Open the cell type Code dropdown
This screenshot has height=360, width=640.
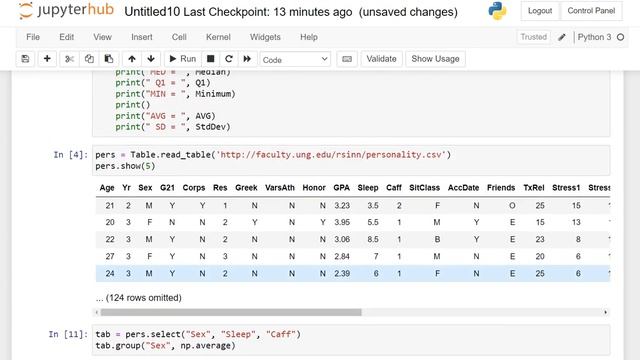click(295, 60)
